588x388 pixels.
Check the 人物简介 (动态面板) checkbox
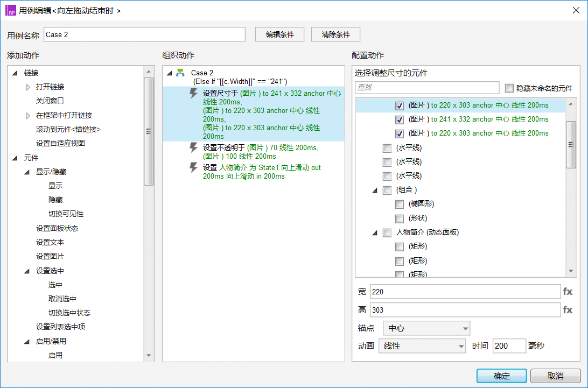coord(387,233)
